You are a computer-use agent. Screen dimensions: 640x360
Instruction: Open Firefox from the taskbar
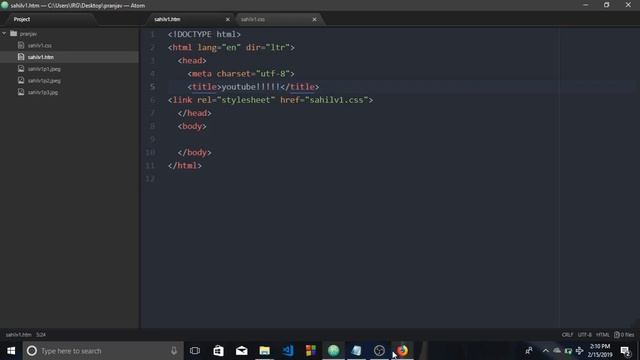coord(402,351)
